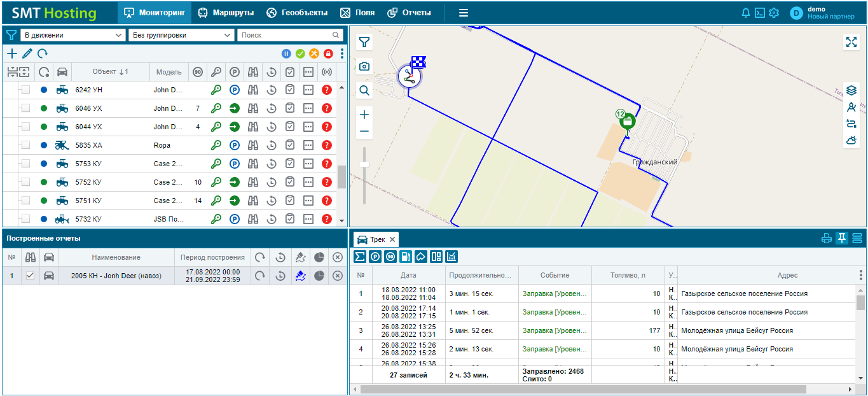The height and width of the screenshot is (396, 868).
Task: Focus the Поиск search field
Action: [290, 35]
